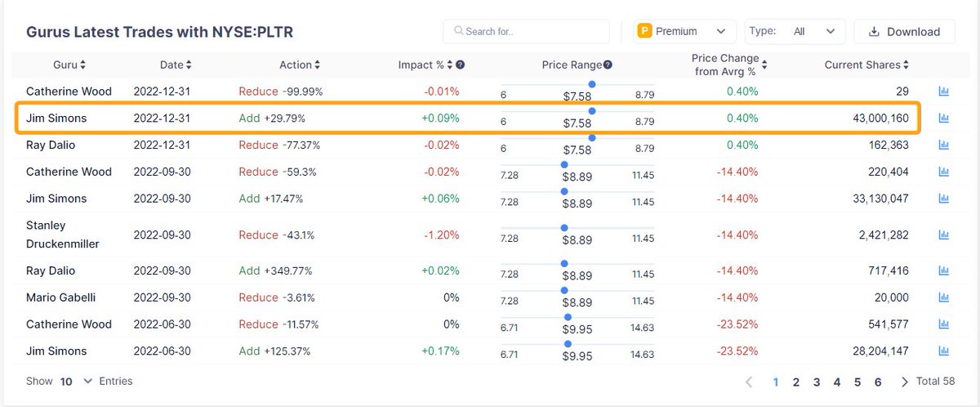Screen dimensions: 980x407
Task: Go to previous page with left arrow
Action: [x=749, y=382]
